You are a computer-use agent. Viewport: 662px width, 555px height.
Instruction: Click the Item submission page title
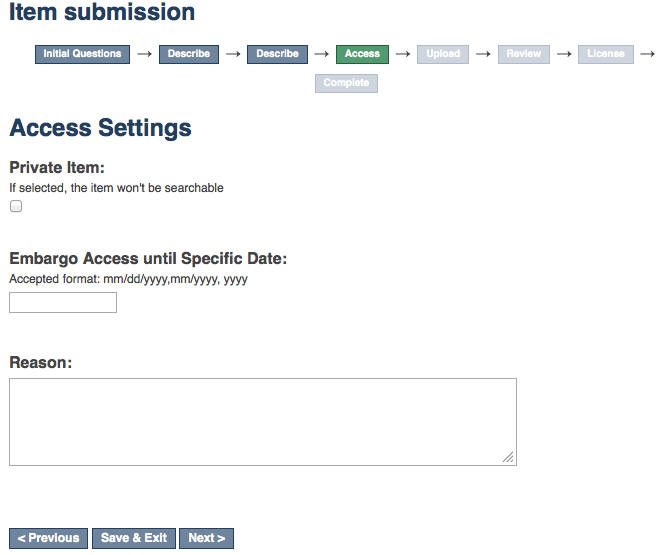click(x=102, y=13)
